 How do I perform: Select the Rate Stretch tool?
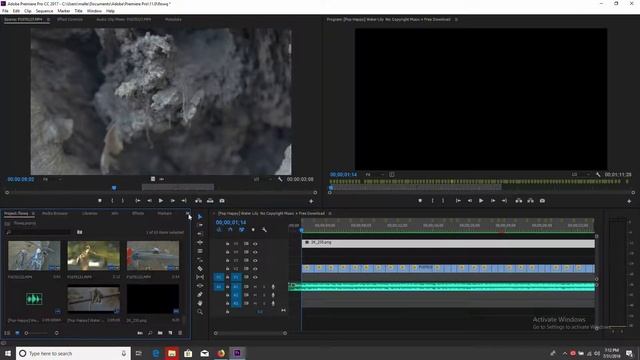tap(200, 260)
